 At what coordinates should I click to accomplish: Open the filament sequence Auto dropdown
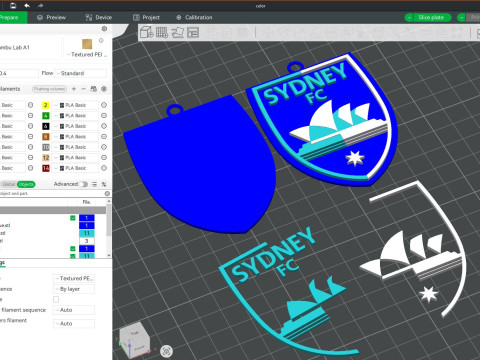click(74, 310)
